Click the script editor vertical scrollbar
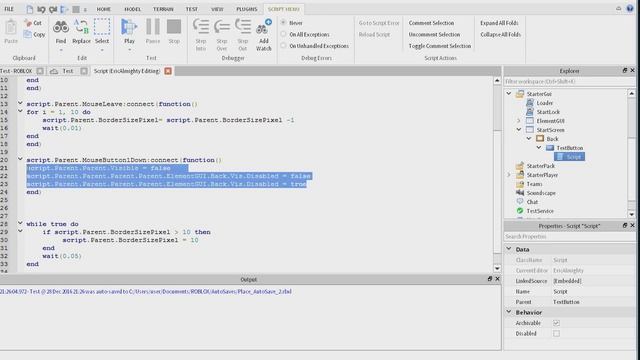This screenshot has height=360, width=640. click(x=497, y=174)
